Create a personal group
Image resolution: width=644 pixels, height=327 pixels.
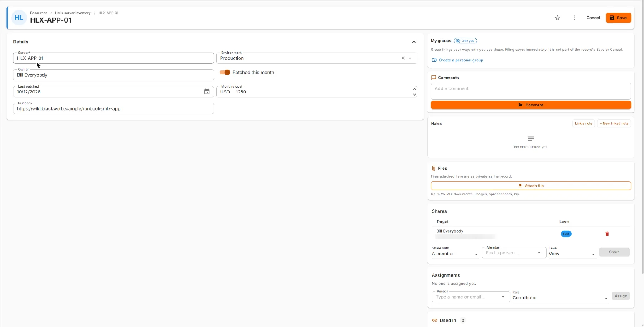point(457,60)
